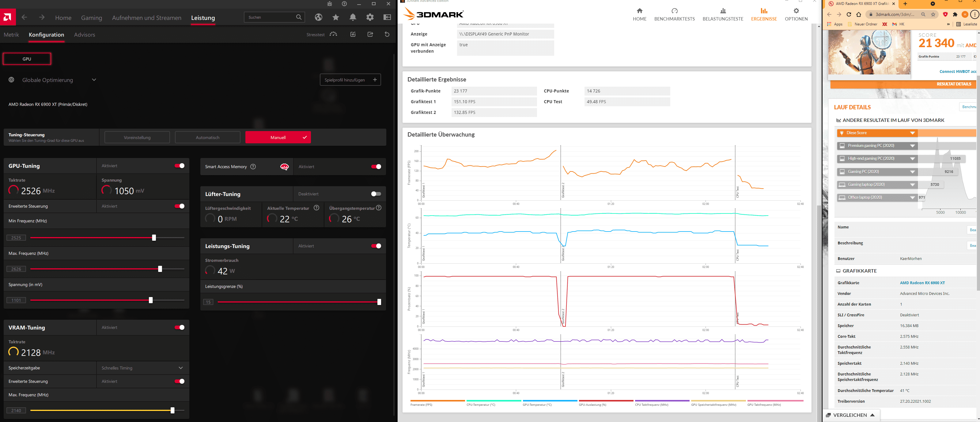Adjust the Leistungsgrenze slider handle
The image size is (980, 422).
click(x=379, y=302)
